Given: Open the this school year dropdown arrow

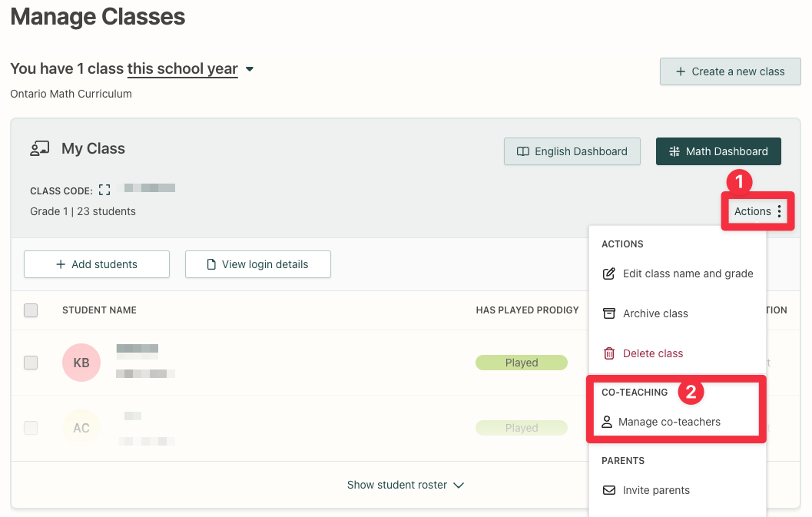Looking at the screenshot, I should point(250,69).
